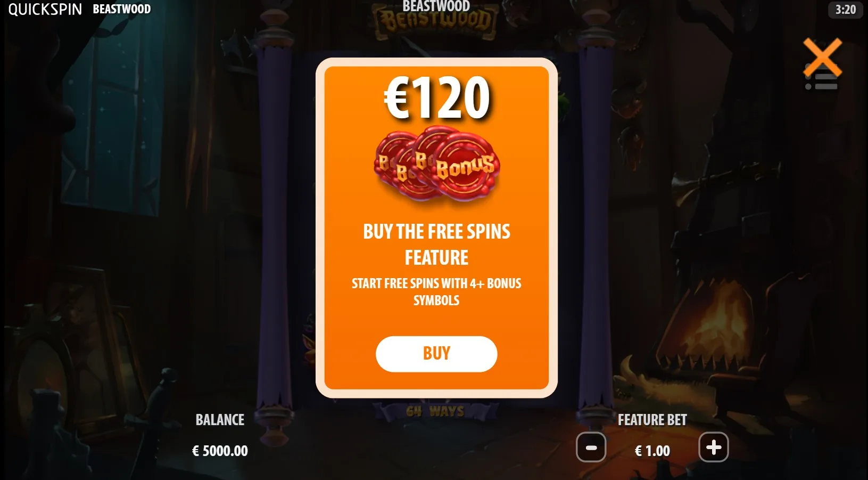
Task: Increase the feature bet with the plus button
Action: [x=714, y=448]
